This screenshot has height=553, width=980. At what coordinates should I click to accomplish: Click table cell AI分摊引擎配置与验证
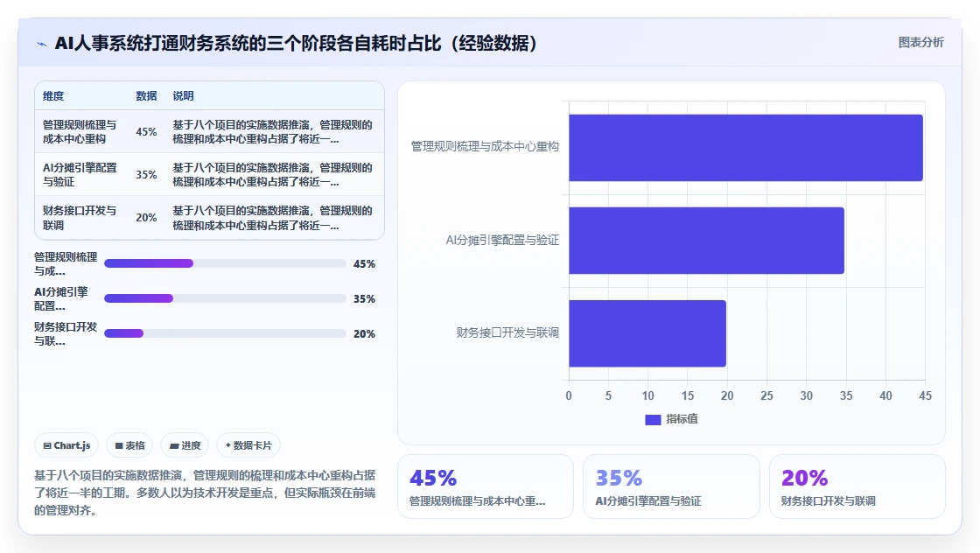(x=80, y=174)
